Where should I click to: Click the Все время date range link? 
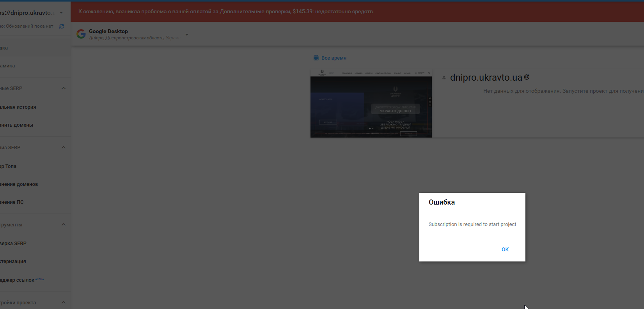(x=334, y=58)
